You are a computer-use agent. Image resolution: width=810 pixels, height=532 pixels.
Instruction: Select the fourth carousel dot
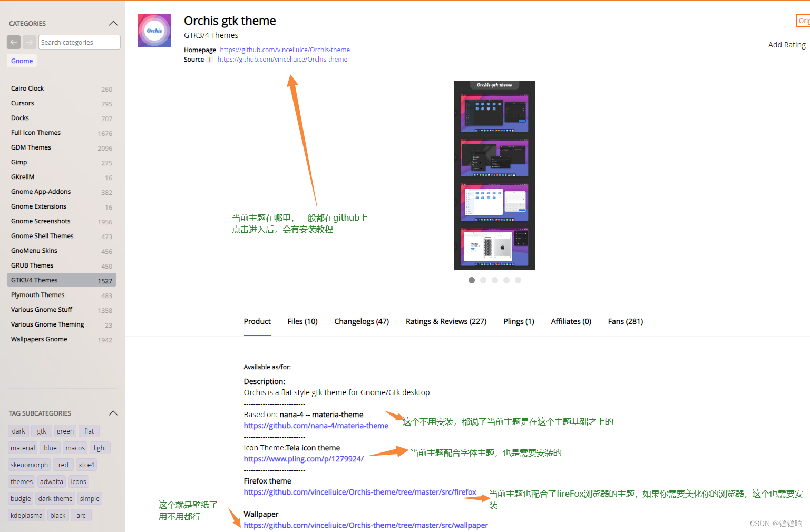(x=506, y=280)
